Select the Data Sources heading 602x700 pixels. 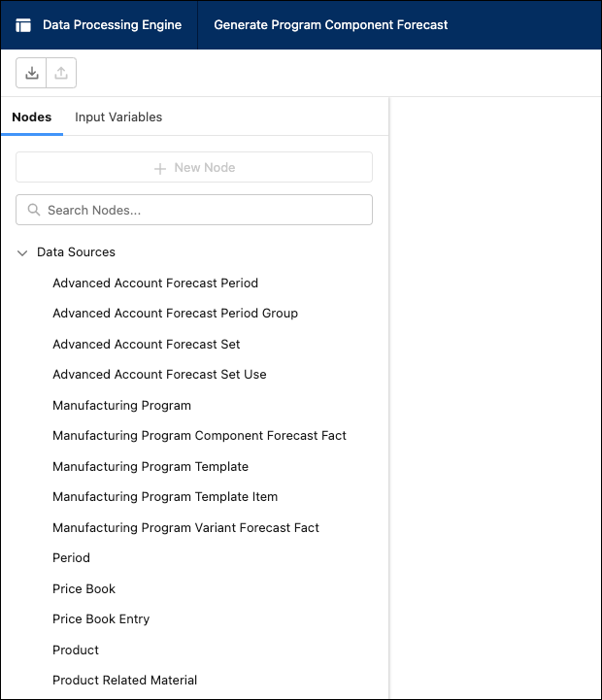[76, 252]
